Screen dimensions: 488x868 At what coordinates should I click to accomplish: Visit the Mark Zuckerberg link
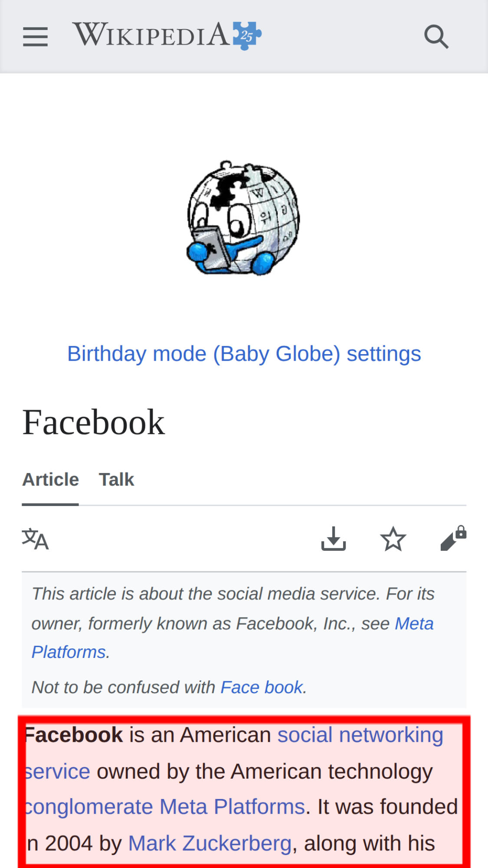[210, 844]
